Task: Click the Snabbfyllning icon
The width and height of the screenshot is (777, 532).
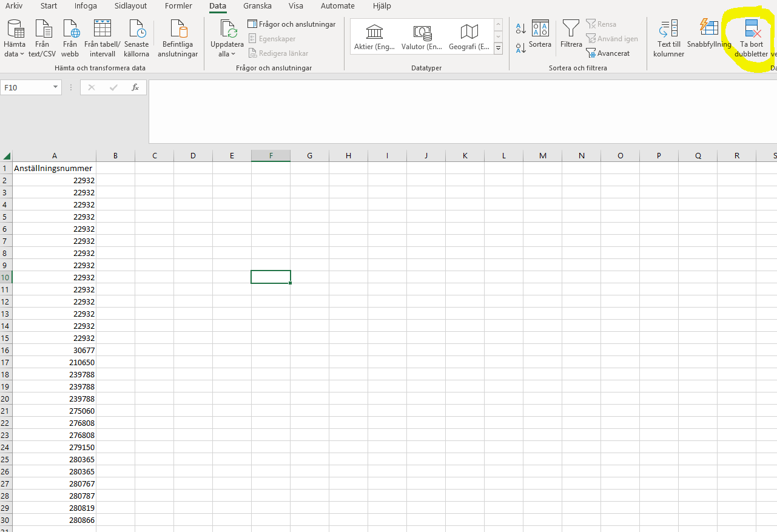Action: (708, 29)
